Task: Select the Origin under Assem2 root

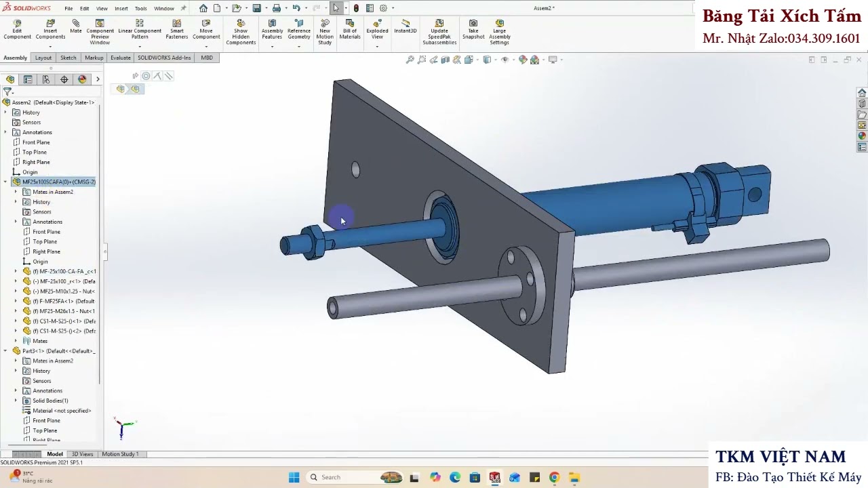Action: (30, 172)
